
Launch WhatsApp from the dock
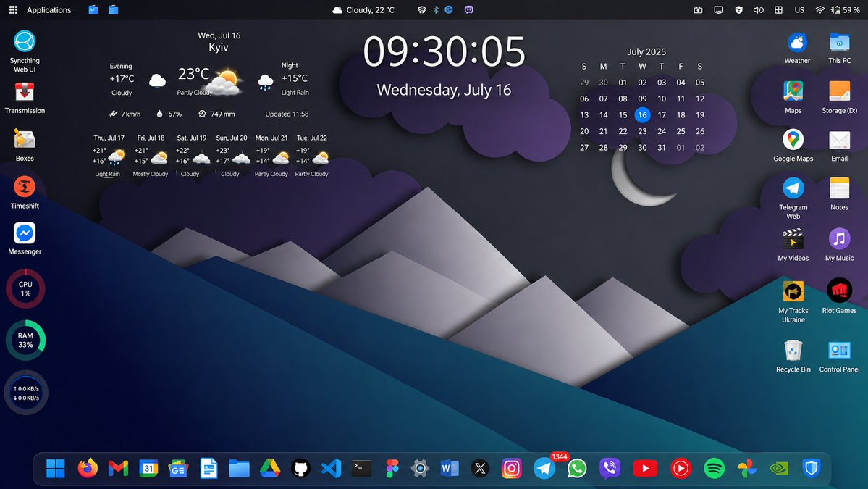coord(577,469)
